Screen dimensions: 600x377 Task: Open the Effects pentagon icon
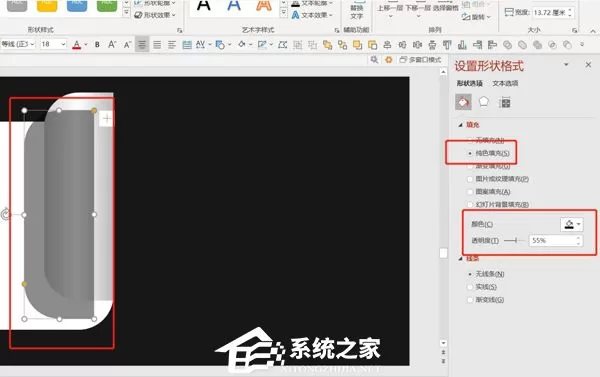[x=484, y=102]
